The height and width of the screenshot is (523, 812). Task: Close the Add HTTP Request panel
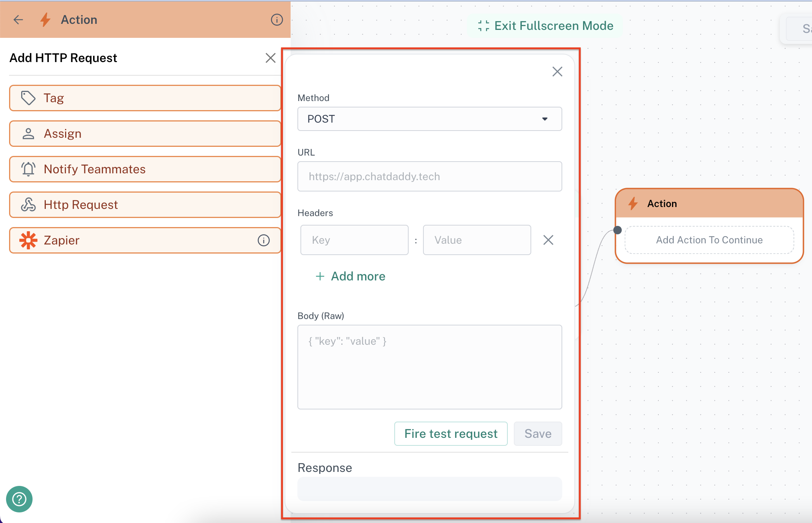[x=270, y=58]
